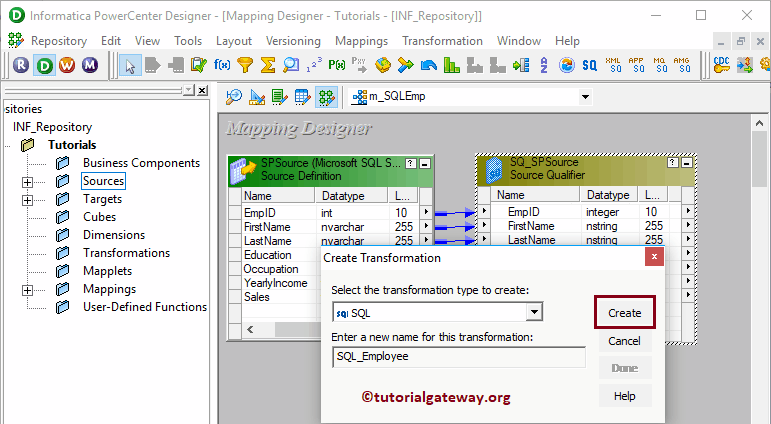Open the Source Analyzer tool icon
Image resolution: width=771 pixels, height=424 pixels.
(234, 97)
